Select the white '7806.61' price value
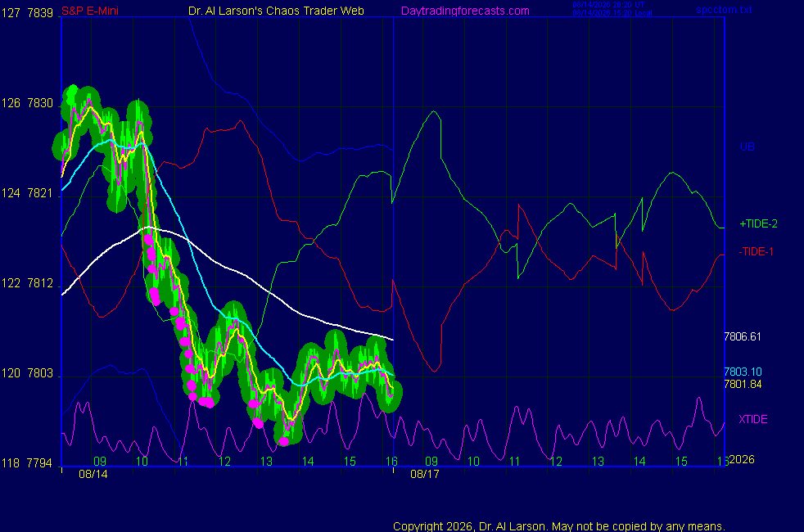The height and width of the screenshot is (532, 804). (743, 336)
